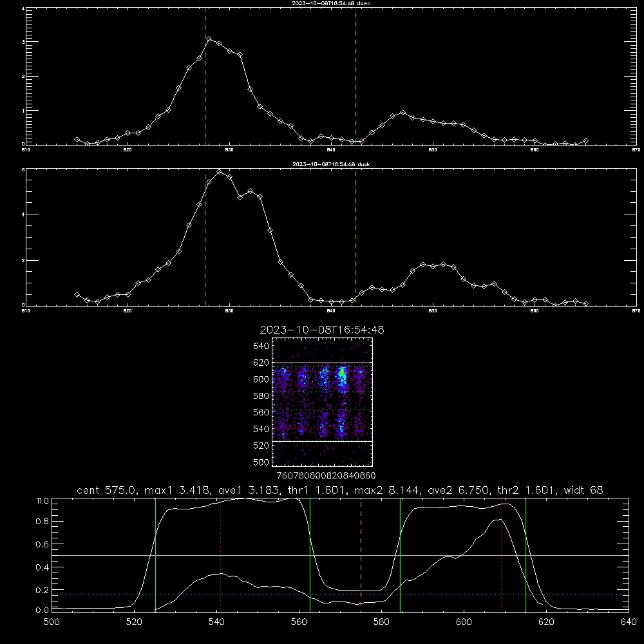
Task: Click the y-axis label 0.4 on bottom plot
Action: click(x=43, y=567)
